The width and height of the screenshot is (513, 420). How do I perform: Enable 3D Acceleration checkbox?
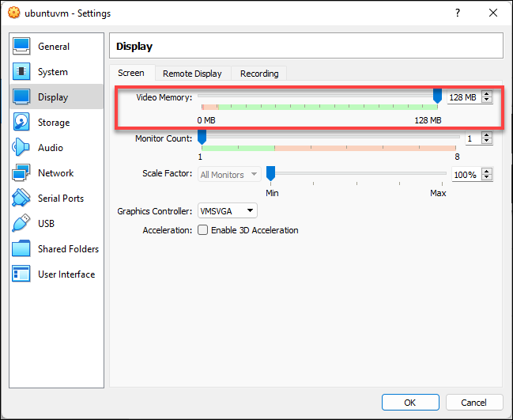coord(203,230)
